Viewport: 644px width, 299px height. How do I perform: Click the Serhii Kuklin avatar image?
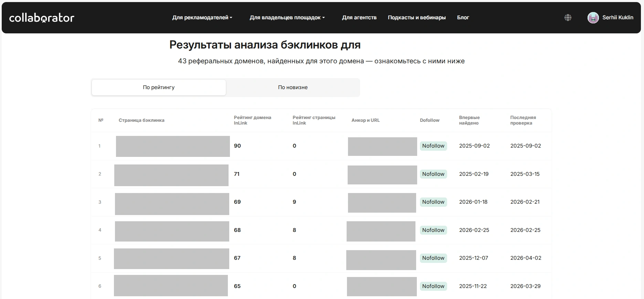(x=593, y=18)
